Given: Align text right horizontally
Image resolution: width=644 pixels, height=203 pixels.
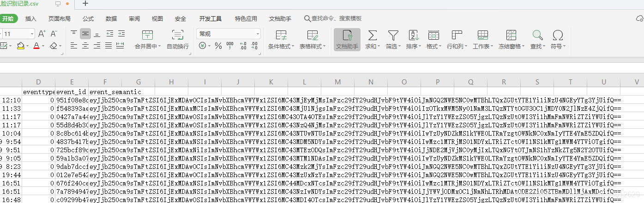Looking at the screenshot, I should click(97, 46).
